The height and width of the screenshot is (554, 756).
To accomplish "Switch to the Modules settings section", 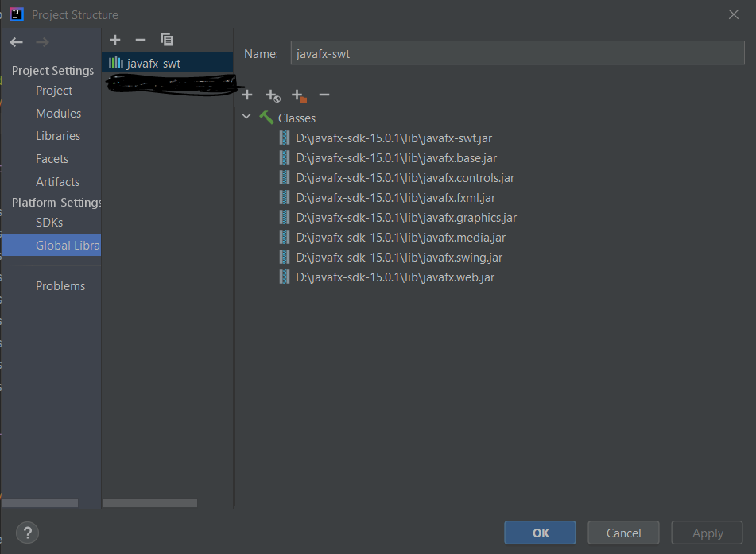I will coord(58,113).
